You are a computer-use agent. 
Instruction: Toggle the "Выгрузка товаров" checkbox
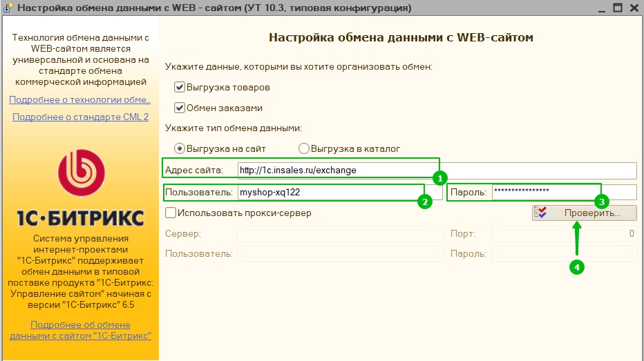(x=179, y=87)
